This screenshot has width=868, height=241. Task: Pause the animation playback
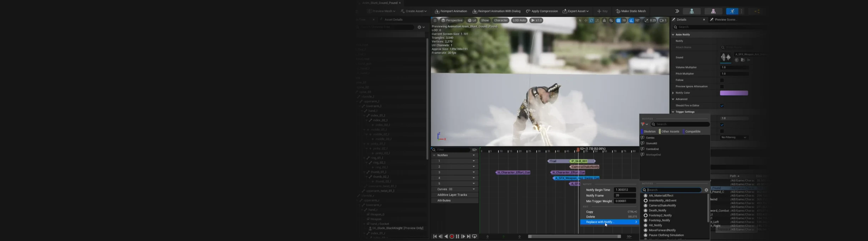(457, 236)
